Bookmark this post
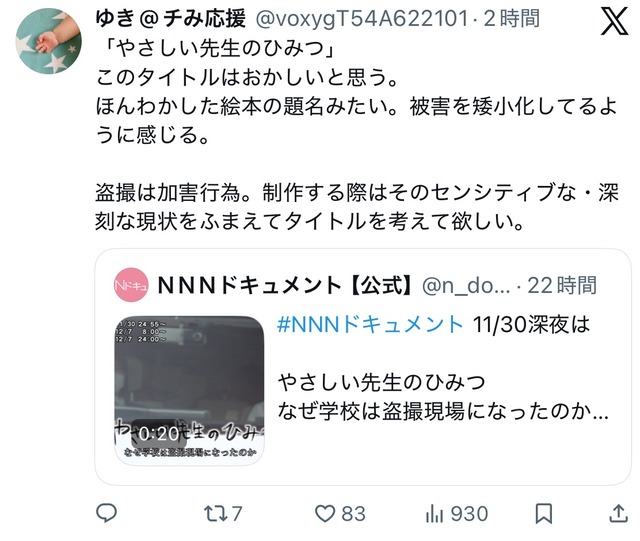 [x=544, y=513]
